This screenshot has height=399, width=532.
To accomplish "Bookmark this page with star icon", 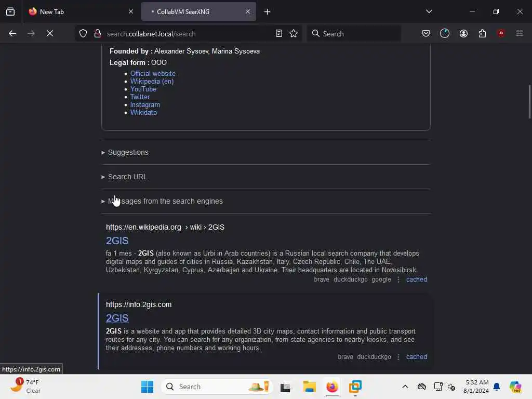I will click(x=294, y=33).
